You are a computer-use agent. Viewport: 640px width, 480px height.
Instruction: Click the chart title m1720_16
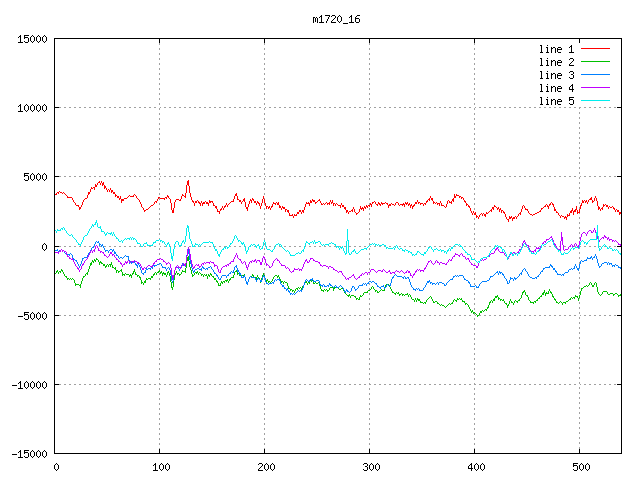pyautogui.click(x=337, y=19)
